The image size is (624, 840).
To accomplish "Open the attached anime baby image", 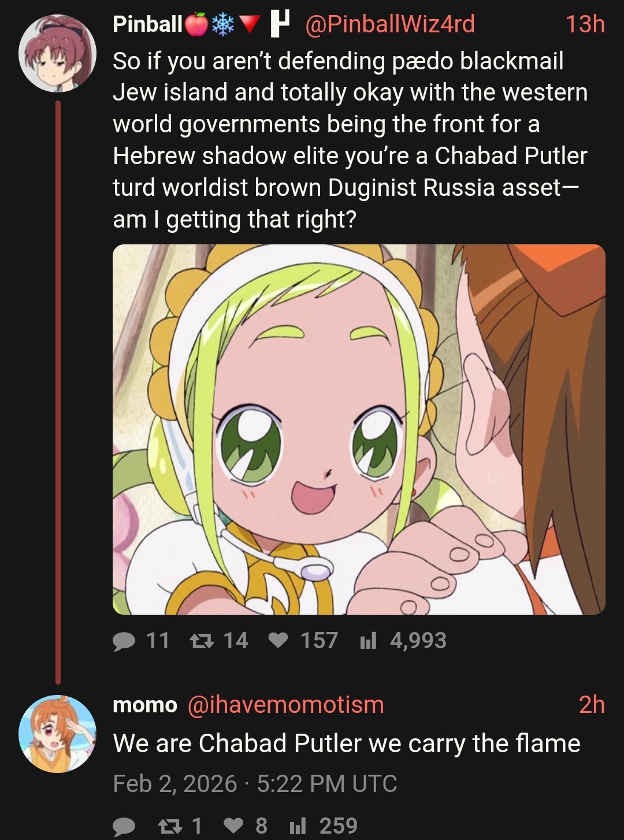I will (x=359, y=429).
